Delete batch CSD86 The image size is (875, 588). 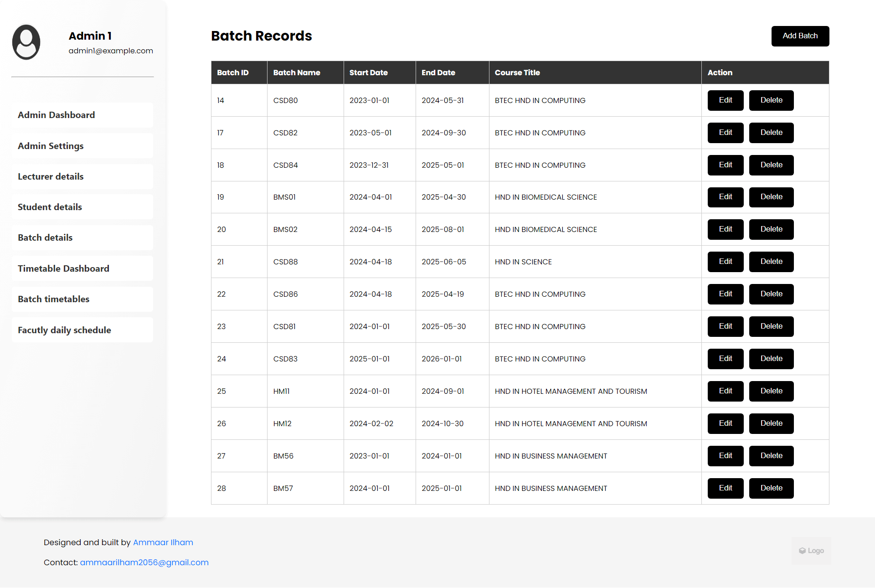(x=772, y=294)
